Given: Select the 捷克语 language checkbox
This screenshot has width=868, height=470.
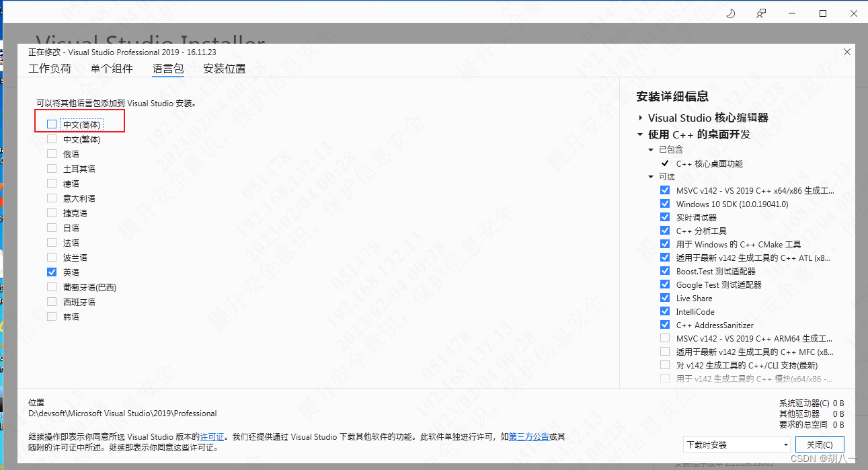Looking at the screenshot, I should coord(52,213).
